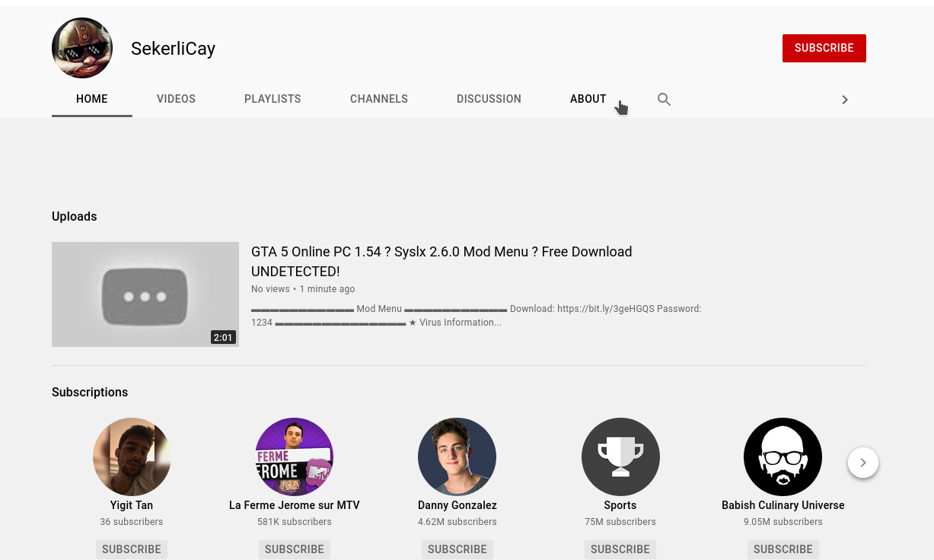Screen dimensions: 934x560
Task: Click the Subscriptions section heading
Action: [90, 393]
